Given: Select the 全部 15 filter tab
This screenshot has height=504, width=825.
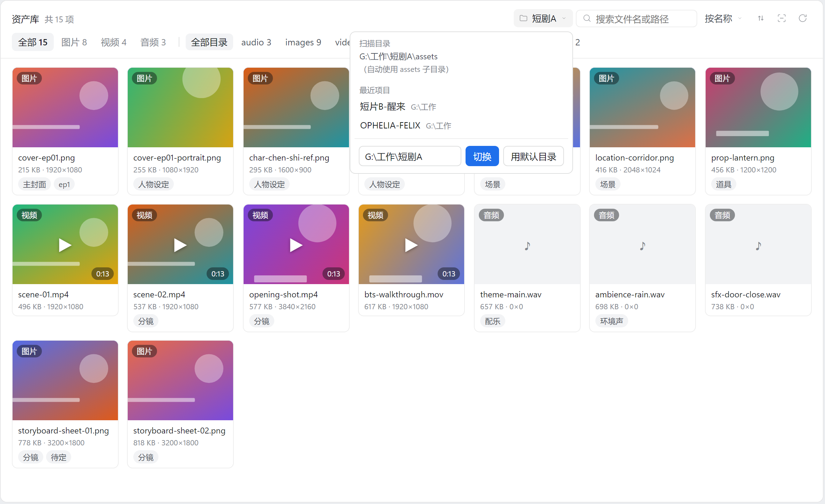Looking at the screenshot, I should tap(33, 42).
